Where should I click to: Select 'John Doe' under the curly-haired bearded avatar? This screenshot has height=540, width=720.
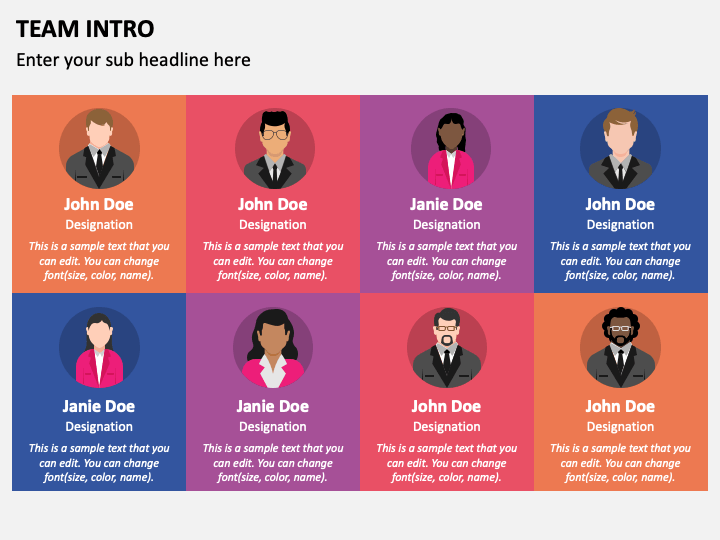(x=620, y=406)
